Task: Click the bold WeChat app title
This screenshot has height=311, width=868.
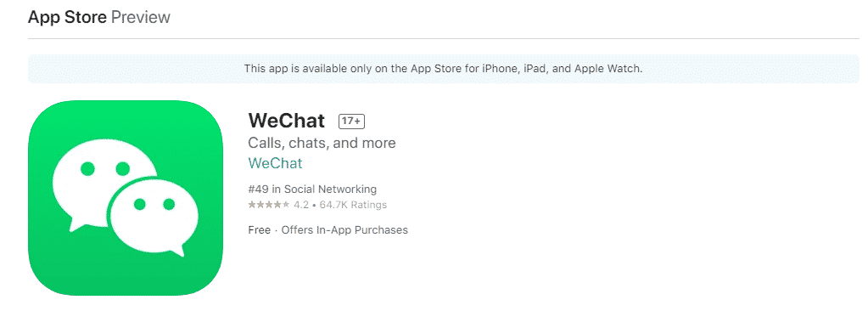Action: 287,121
